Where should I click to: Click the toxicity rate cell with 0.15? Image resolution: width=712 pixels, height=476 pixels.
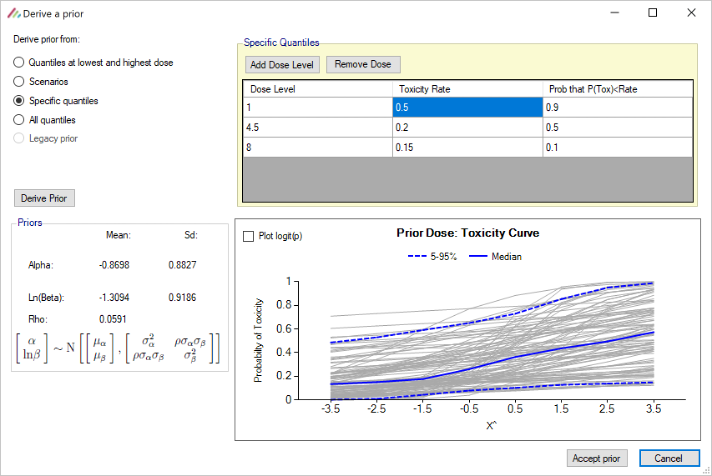[x=468, y=146]
